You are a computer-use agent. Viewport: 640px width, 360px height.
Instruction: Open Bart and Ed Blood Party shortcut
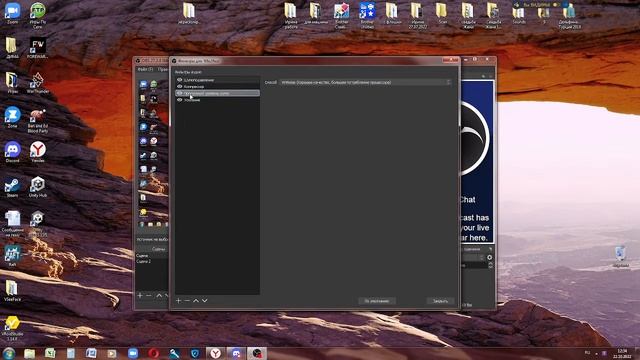(x=38, y=120)
